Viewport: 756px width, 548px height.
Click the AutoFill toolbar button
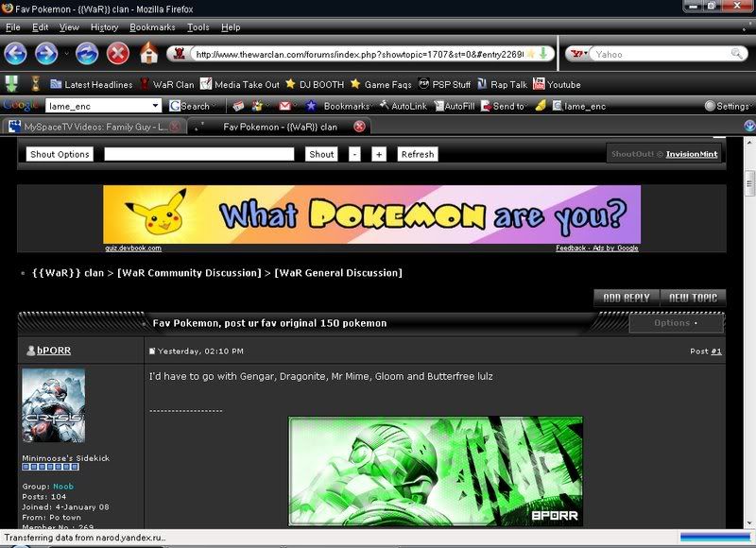click(x=455, y=106)
